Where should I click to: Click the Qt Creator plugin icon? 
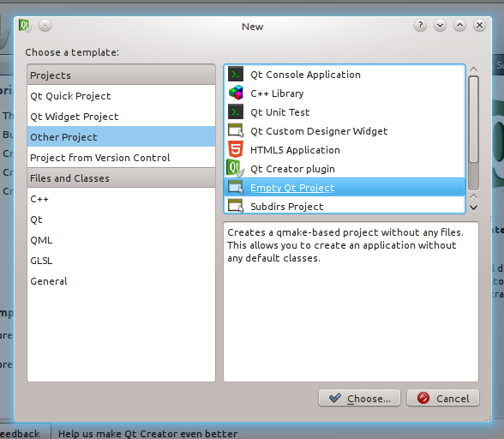(x=235, y=169)
